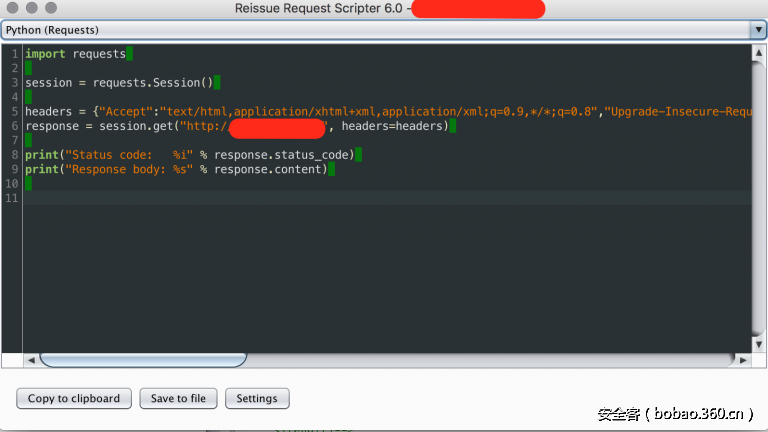Click 'response.status_code' on line 8
Screen dimensions: 768x432
281,155
